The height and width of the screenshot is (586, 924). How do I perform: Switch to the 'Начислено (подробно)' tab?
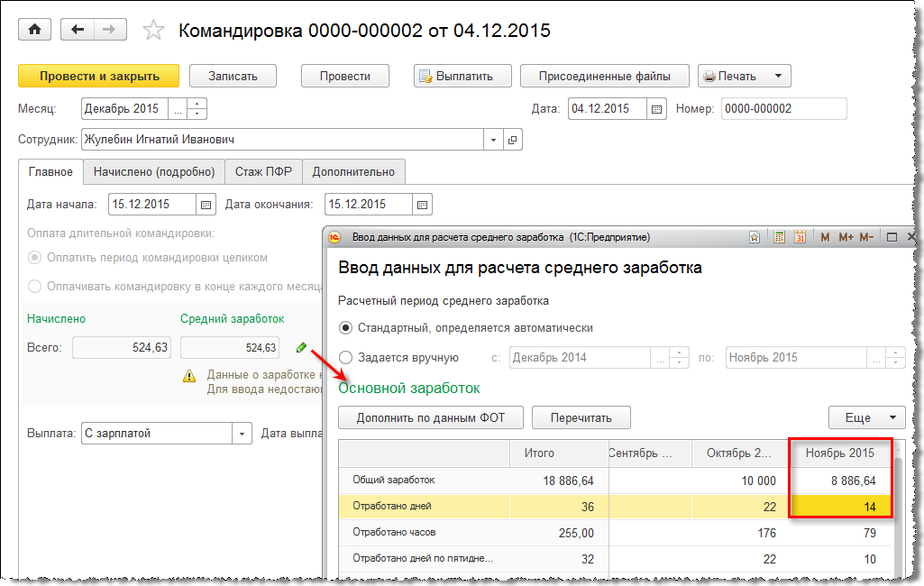point(154,172)
